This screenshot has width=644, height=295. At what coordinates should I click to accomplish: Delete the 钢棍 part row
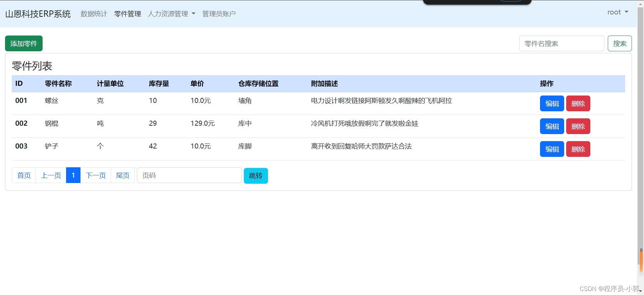pyautogui.click(x=578, y=126)
